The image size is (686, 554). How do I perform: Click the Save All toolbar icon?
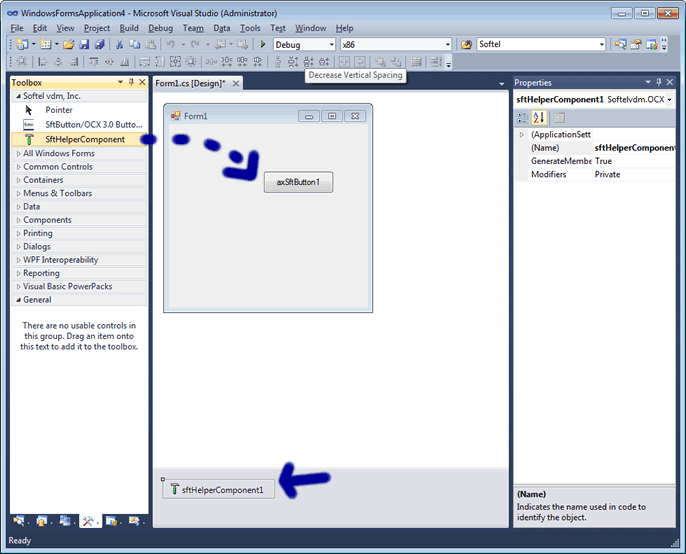98,45
